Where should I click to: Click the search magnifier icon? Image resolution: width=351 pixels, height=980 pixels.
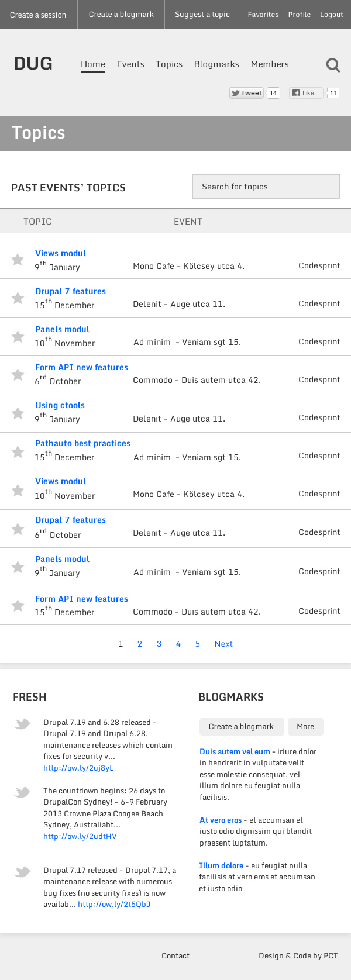[x=333, y=65]
